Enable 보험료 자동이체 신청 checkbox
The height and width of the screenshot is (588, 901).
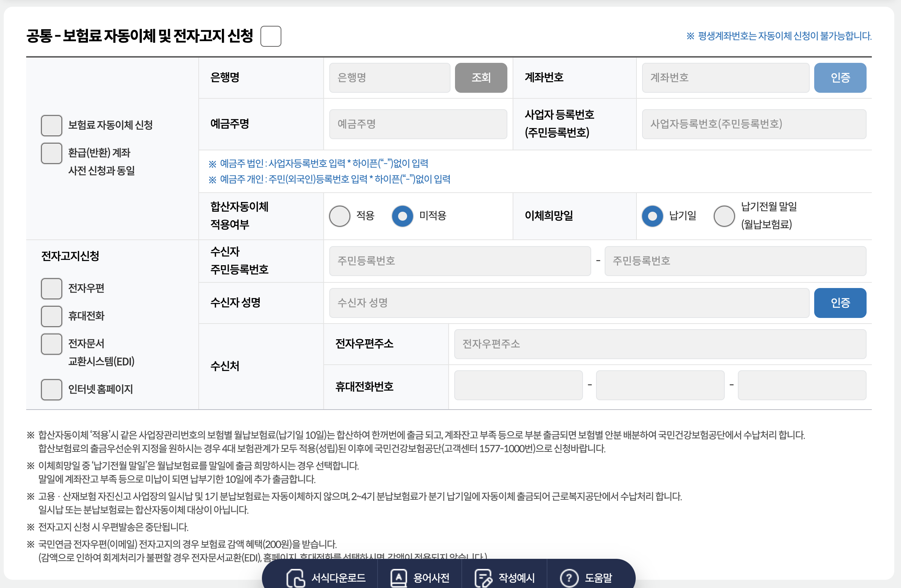(x=52, y=125)
